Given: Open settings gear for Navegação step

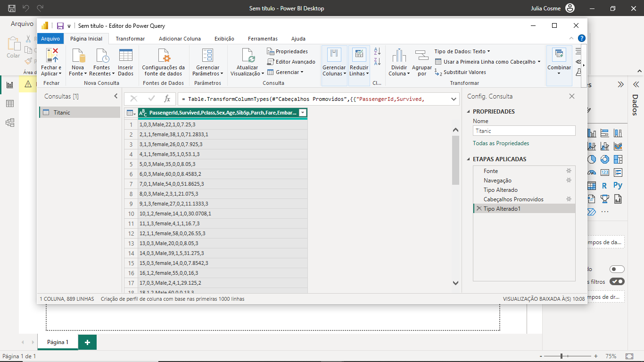Looking at the screenshot, I should [569, 180].
